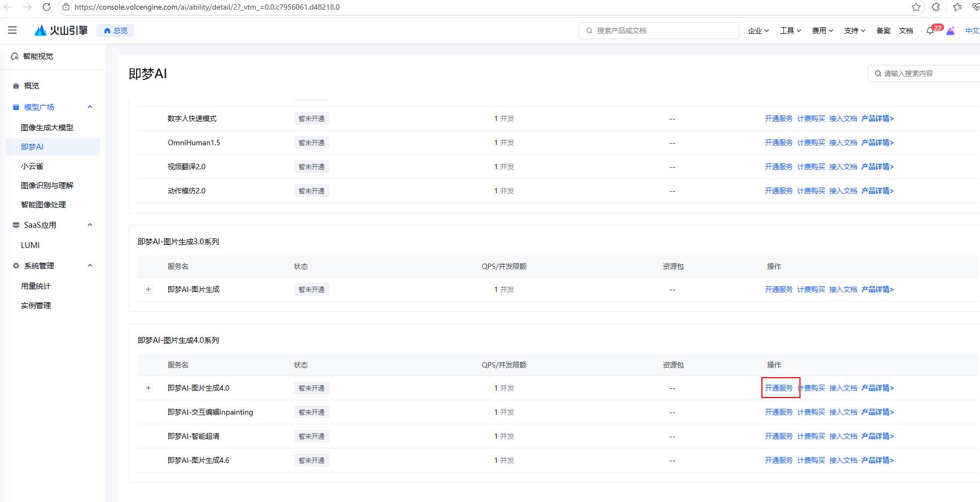The height and width of the screenshot is (502, 980).
Task: Collapse the 系统管理 sidebar section
Action: pos(90,266)
